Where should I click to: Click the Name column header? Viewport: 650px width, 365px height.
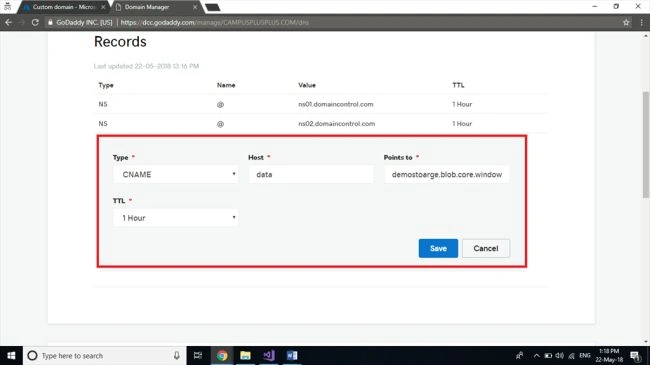coord(226,85)
